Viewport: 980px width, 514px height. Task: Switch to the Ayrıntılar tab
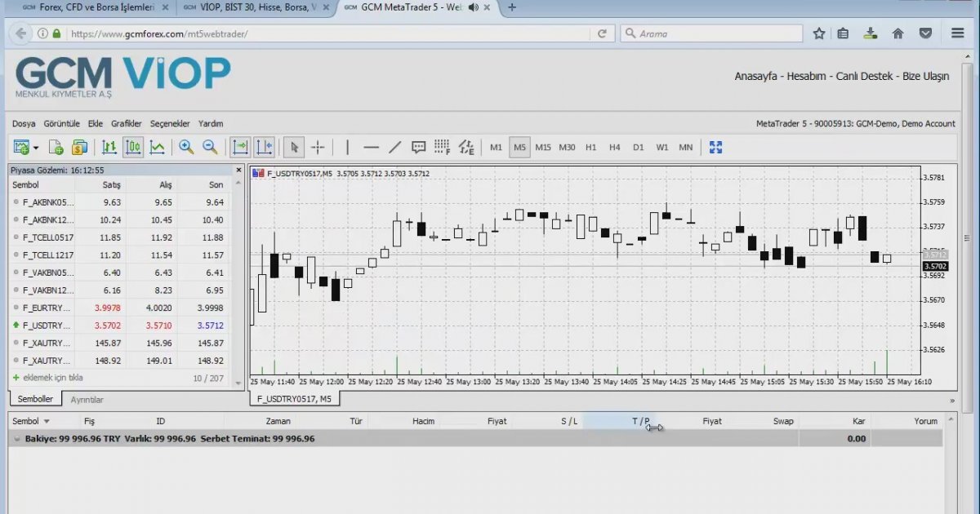[87, 400]
